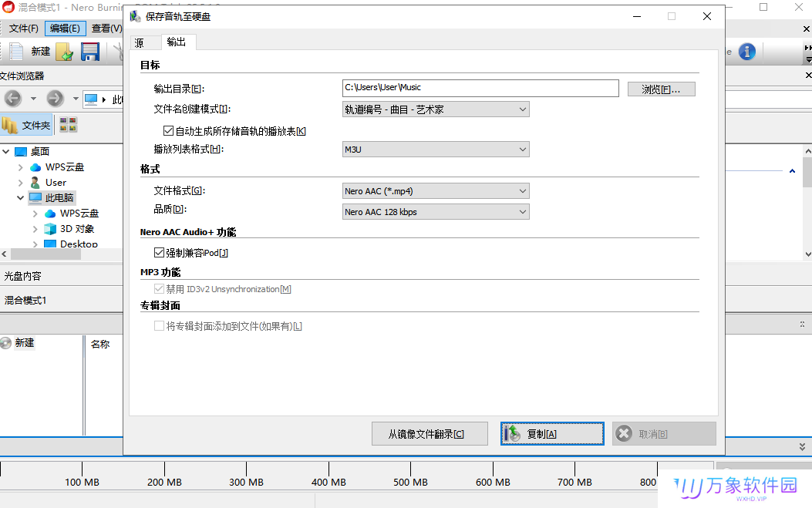The width and height of the screenshot is (812, 508).
Task: Click the 名称 column header
Action: point(100,345)
